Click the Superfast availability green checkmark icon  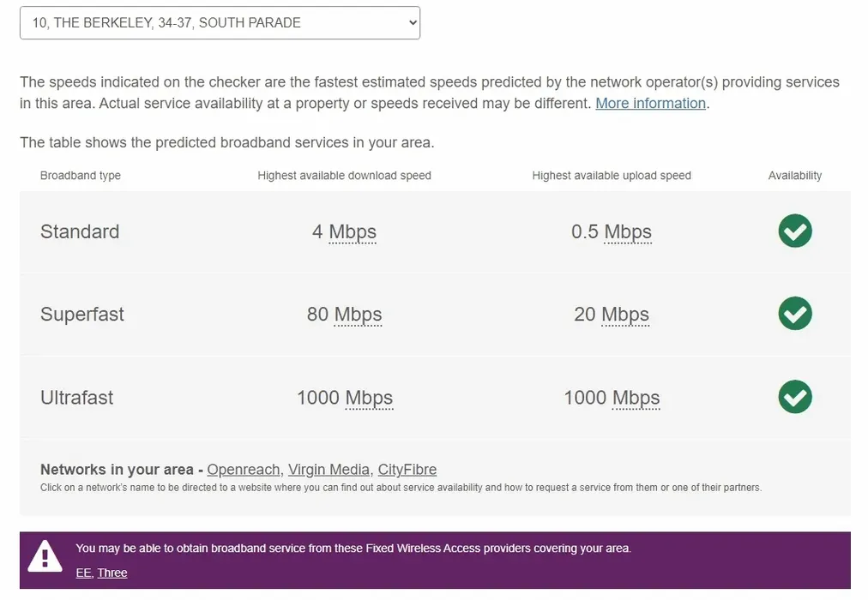(795, 314)
